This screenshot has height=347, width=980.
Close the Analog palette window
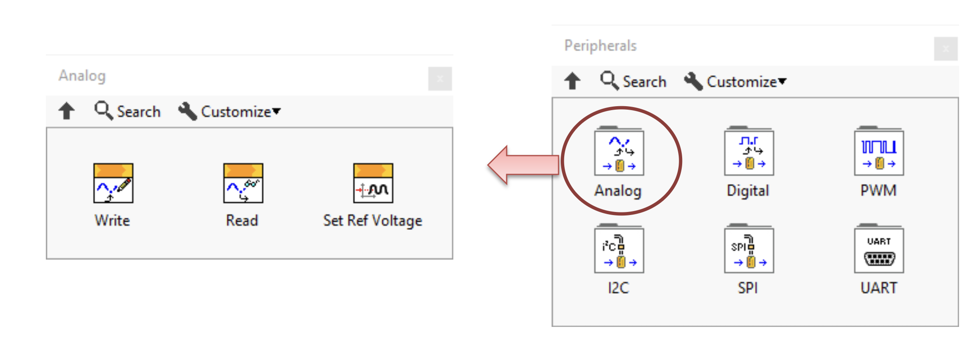pos(440,79)
